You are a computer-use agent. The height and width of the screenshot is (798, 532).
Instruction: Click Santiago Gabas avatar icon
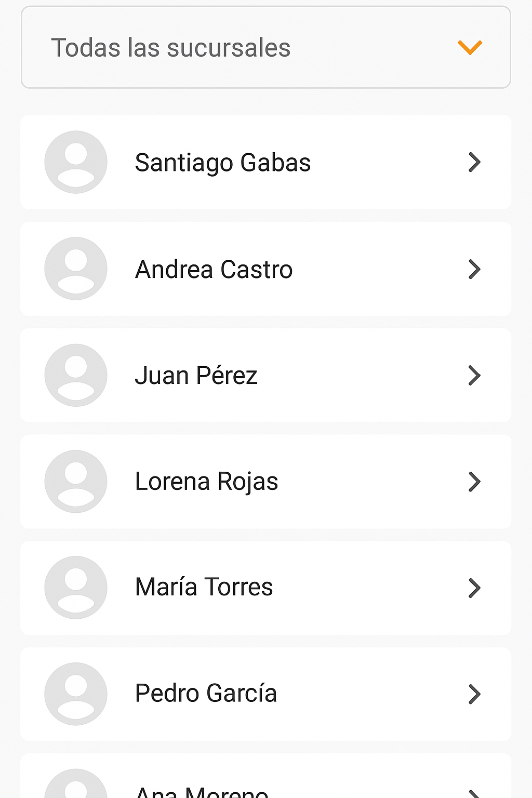pos(76,162)
